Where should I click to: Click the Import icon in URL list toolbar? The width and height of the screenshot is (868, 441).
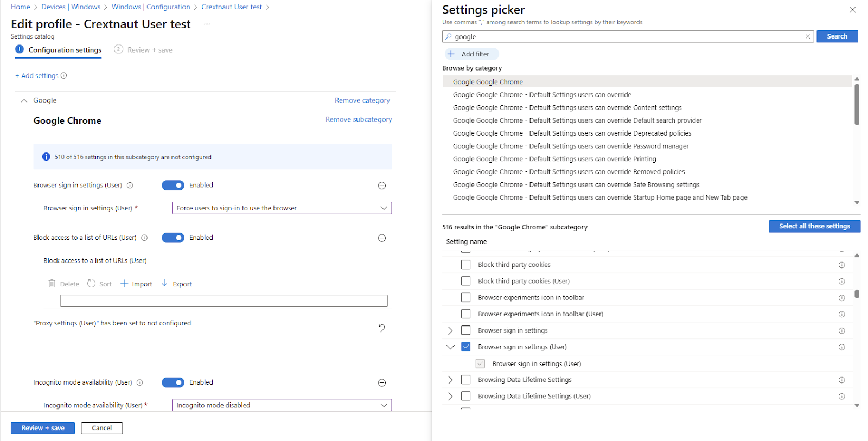click(124, 284)
